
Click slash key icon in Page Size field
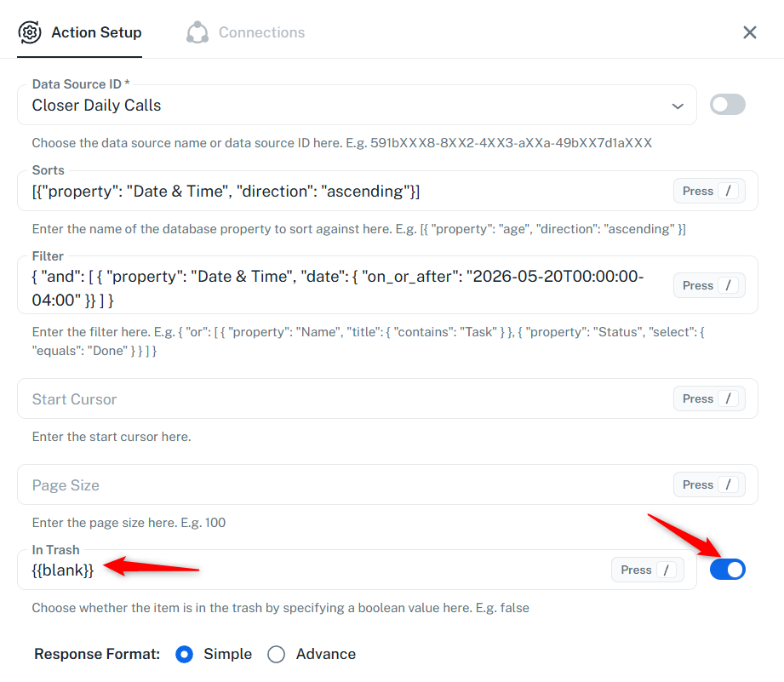(728, 484)
